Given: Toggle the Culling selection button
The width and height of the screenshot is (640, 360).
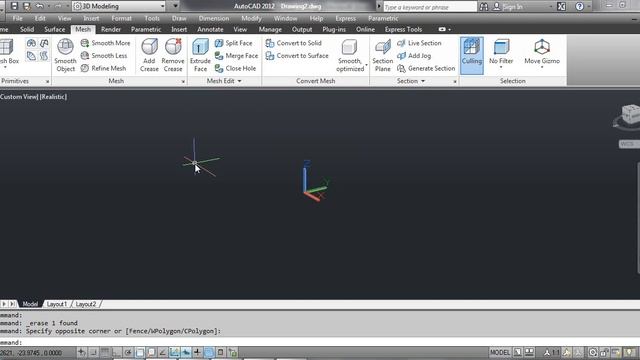Looking at the screenshot, I should point(472,56).
